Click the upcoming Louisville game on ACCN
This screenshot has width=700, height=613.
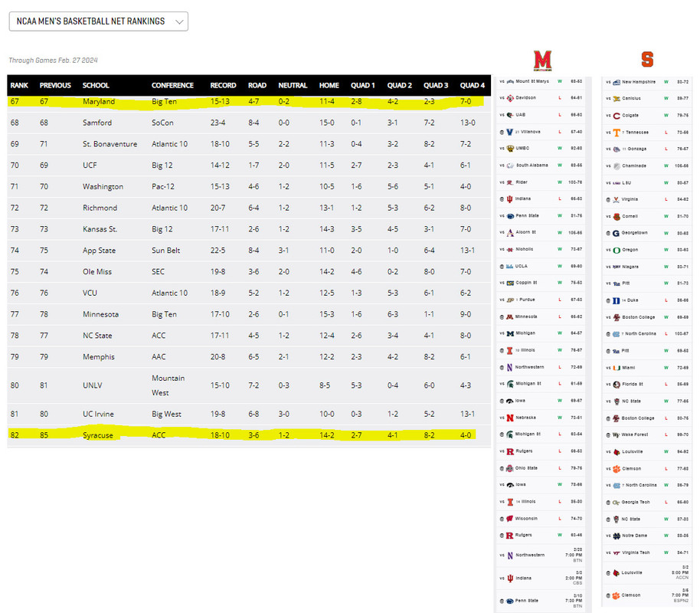coord(647,573)
